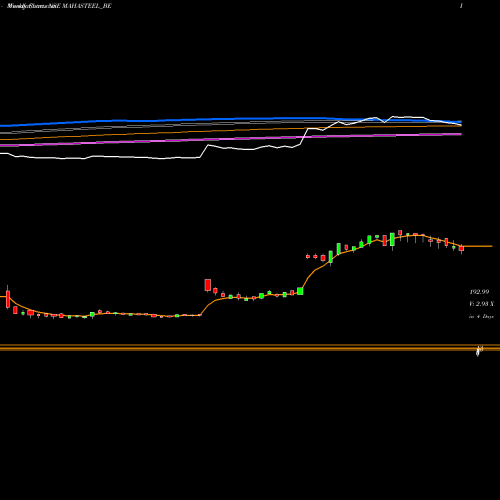500x500 pixels.
Task: Click the 192.99 price label
Action: coord(479,292)
